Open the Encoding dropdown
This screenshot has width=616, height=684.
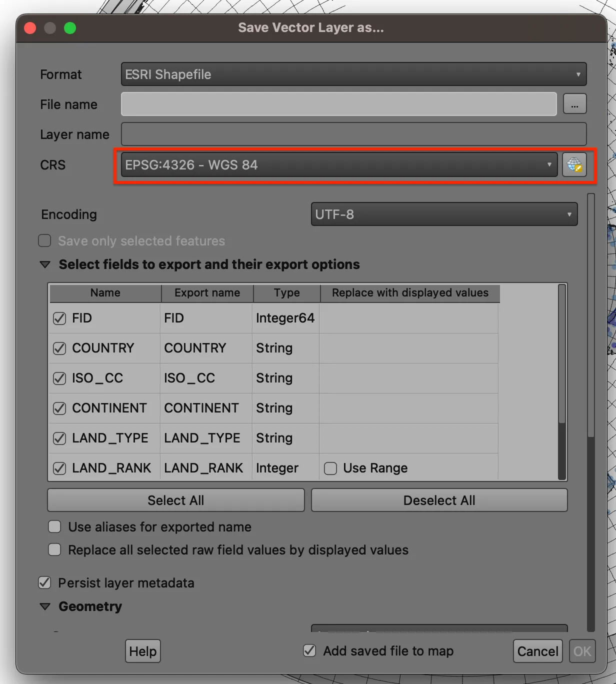click(570, 214)
